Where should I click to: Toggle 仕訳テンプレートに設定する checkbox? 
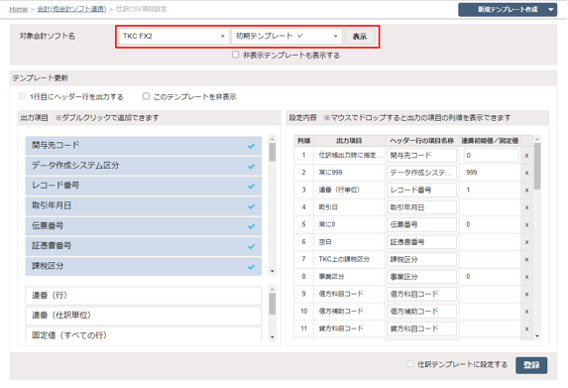[410, 364]
